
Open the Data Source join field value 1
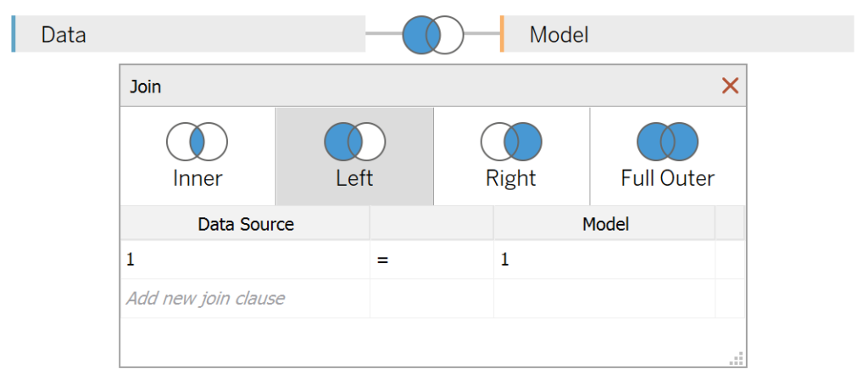(245, 260)
